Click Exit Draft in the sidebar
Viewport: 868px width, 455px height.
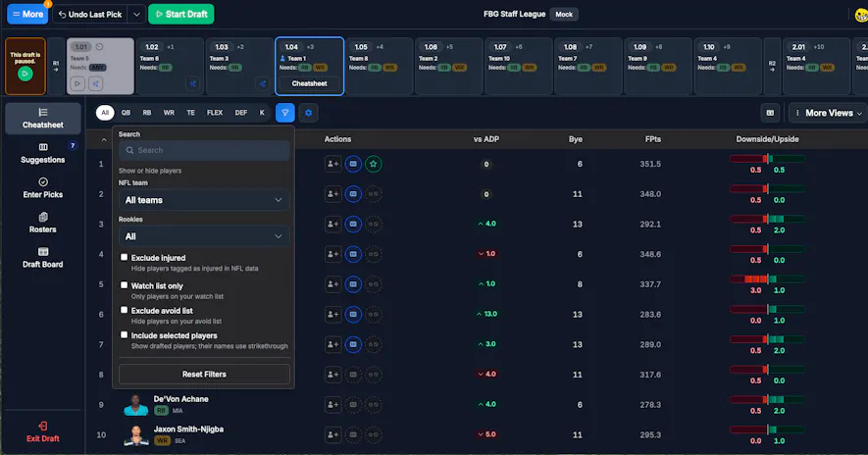(42, 432)
